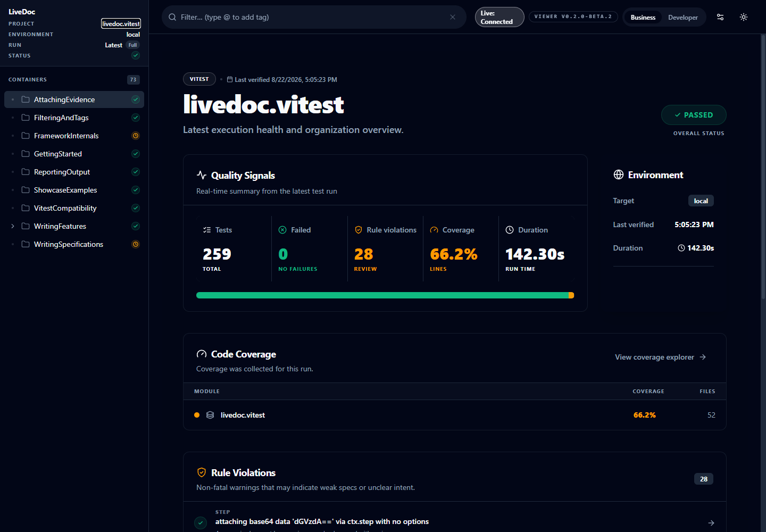Click the Code Coverage gauge icon
The height and width of the screenshot is (532, 766).
coord(202,354)
